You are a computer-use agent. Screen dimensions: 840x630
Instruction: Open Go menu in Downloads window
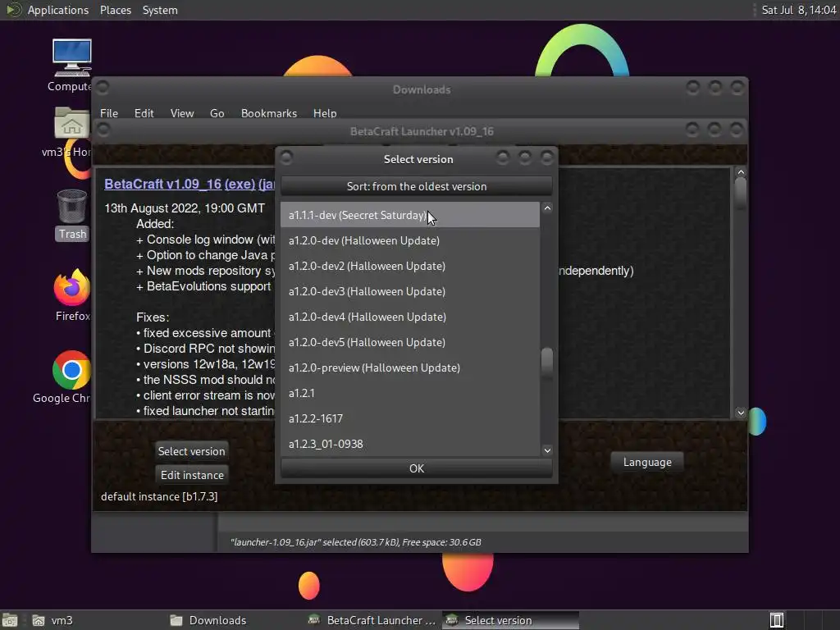click(217, 113)
